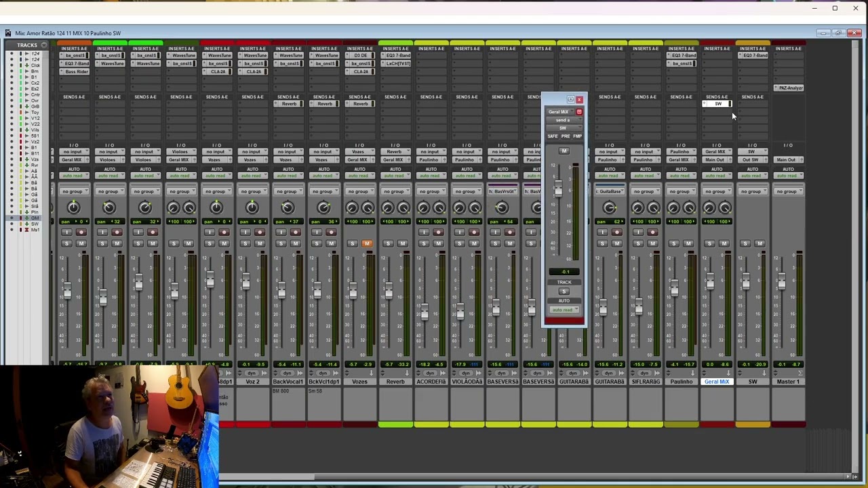Click the Vozes volume fader handle

point(353,291)
